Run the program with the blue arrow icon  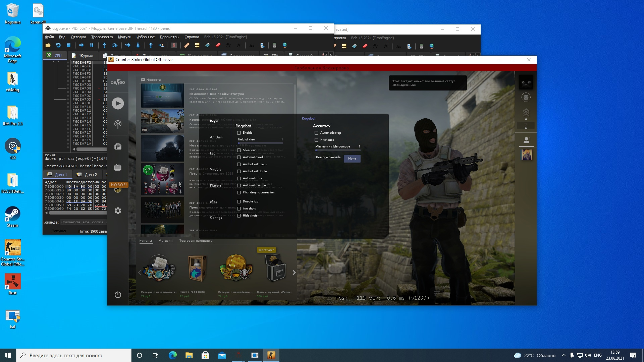tap(81, 45)
